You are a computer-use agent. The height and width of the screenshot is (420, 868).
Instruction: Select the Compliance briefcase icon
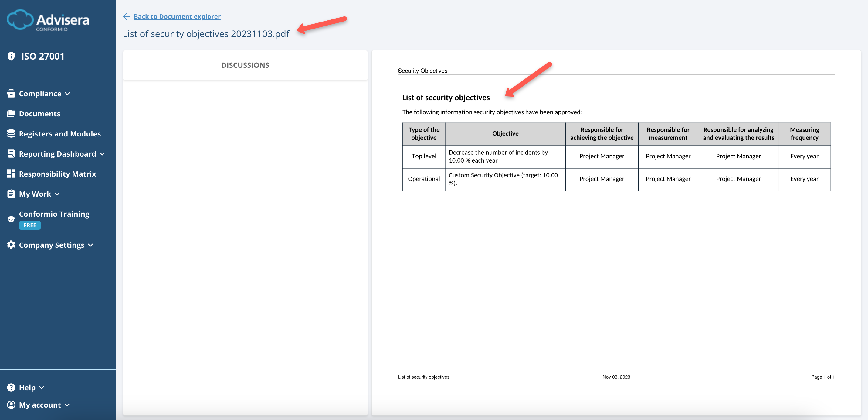pyautogui.click(x=11, y=93)
